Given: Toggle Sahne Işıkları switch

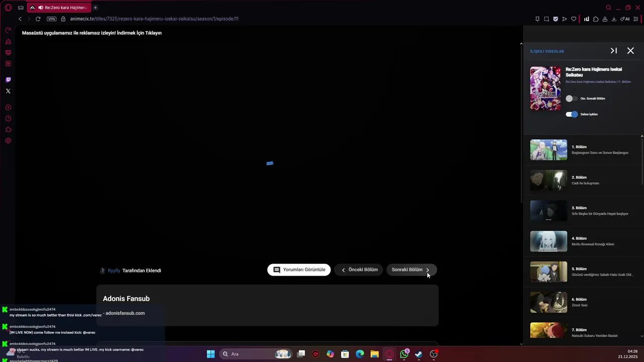Looking at the screenshot, I should click(572, 114).
